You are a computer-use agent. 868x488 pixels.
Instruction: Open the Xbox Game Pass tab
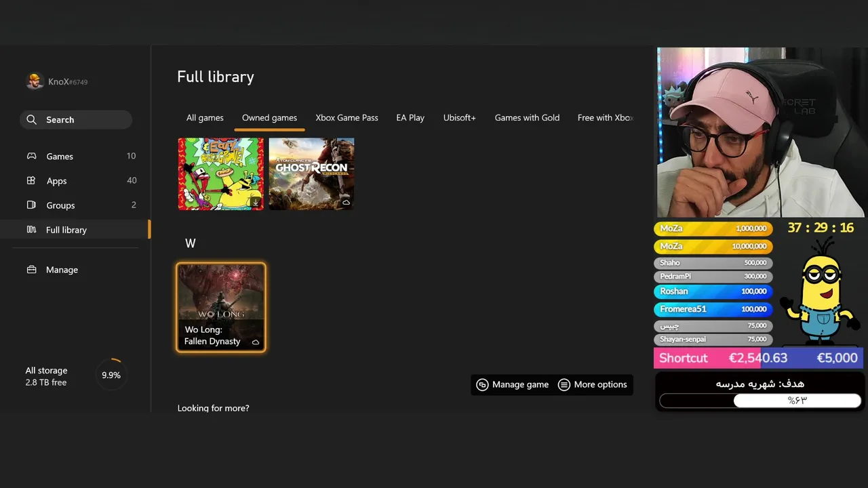[x=347, y=117]
